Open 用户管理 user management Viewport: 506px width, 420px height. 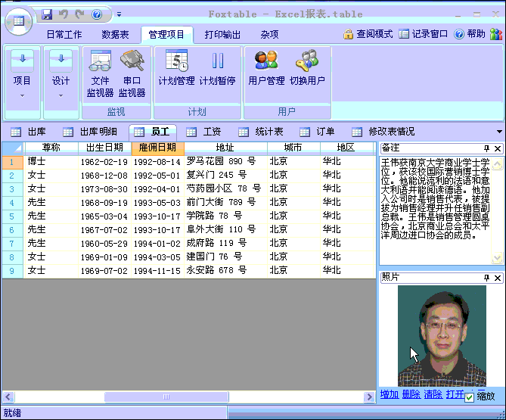click(266, 68)
